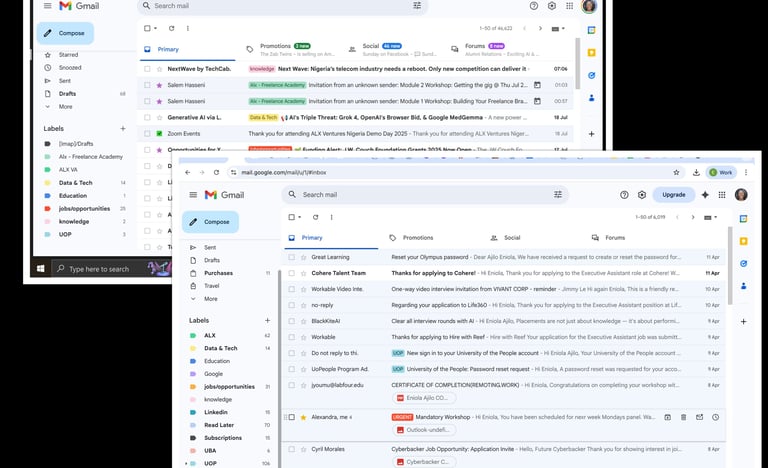Image resolution: width=768 pixels, height=468 pixels.
Task: Open select-all dropdown in front Gmail window
Action: pyautogui.click(x=299, y=217)
